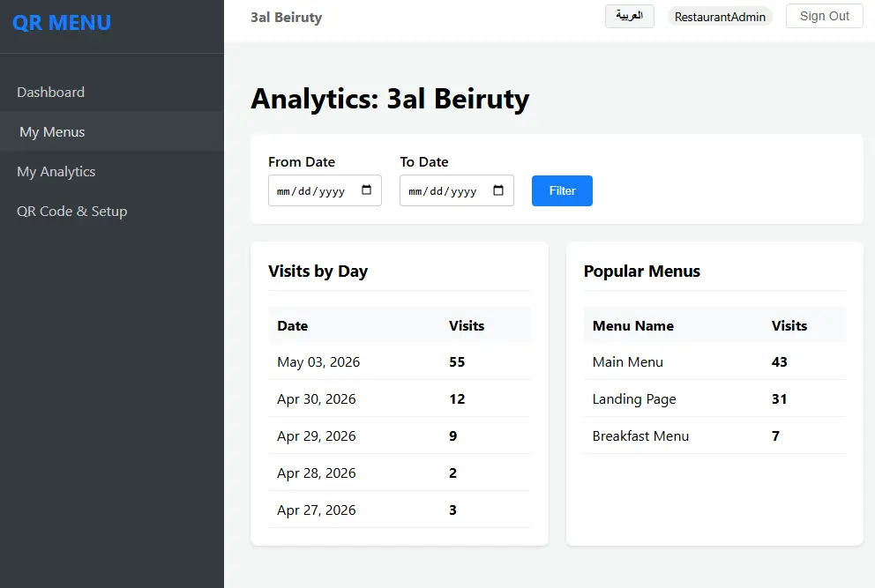This screenshot has height=588, width=875.
Task: Select the Apr 29, 2026 date cell
Action: point(317,435)
